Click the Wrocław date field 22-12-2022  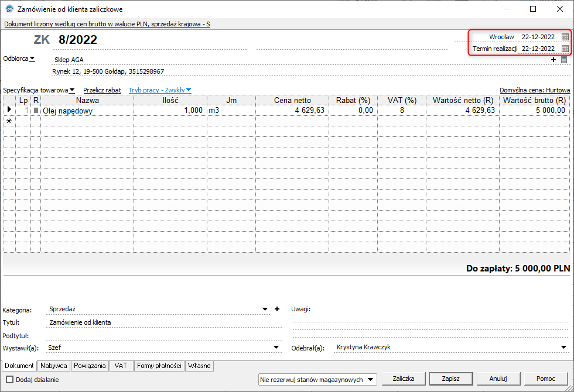(538, 37)
